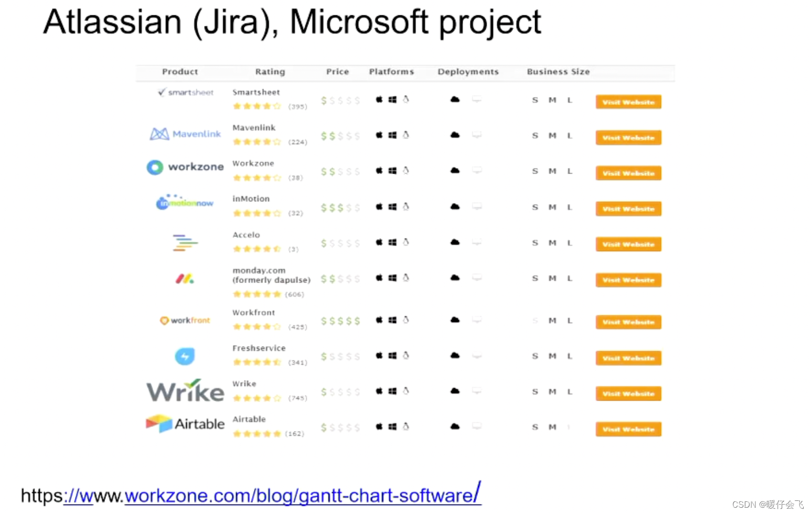Visit the Accelo website via button
This screenshot has width=812, height=514.
pos(628,244)
